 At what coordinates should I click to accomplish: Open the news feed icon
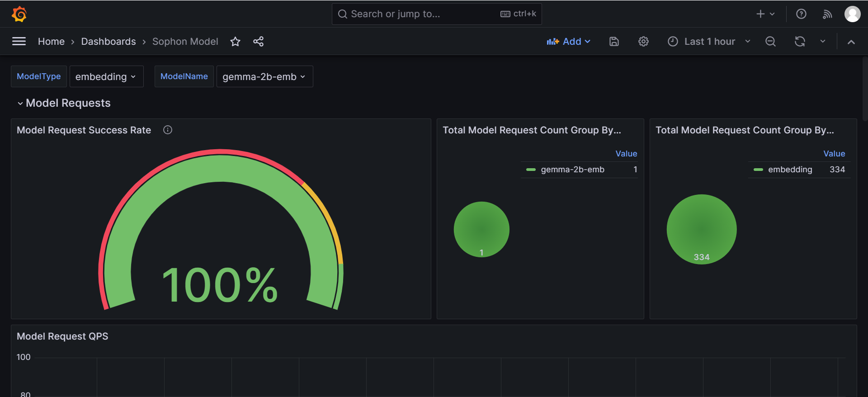tap(827, 14)
